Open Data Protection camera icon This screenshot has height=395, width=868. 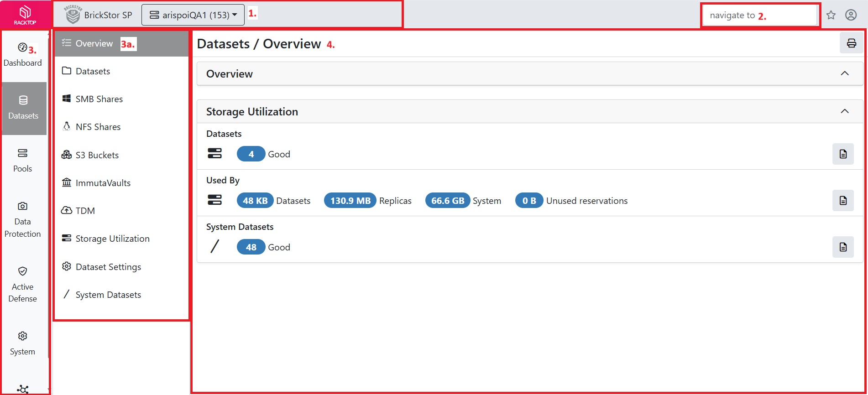pyautogui.click(x=22, y=206)
